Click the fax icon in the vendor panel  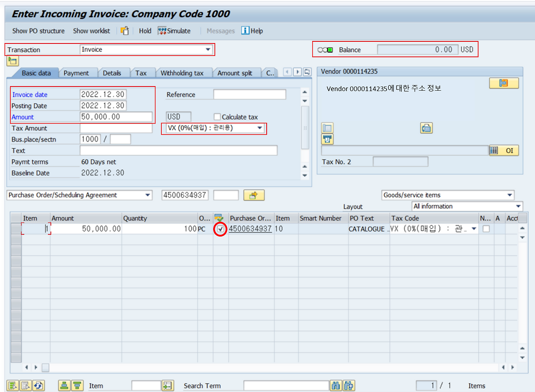point(426,127)
